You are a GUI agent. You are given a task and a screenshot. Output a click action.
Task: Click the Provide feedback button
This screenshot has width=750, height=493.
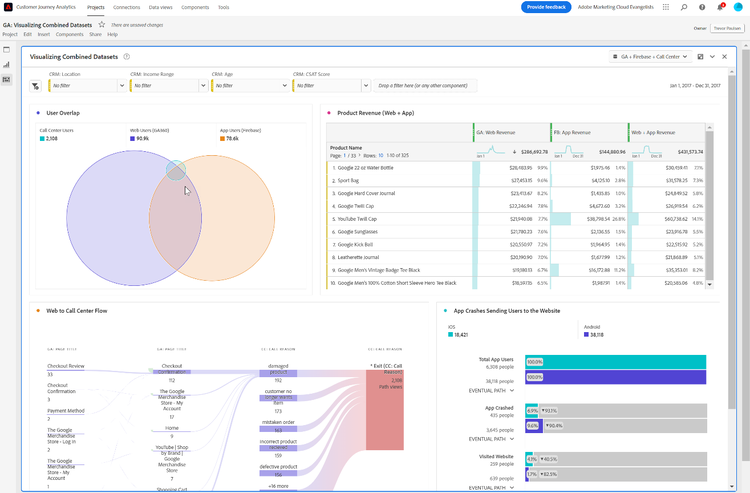[x=546, y=7]
